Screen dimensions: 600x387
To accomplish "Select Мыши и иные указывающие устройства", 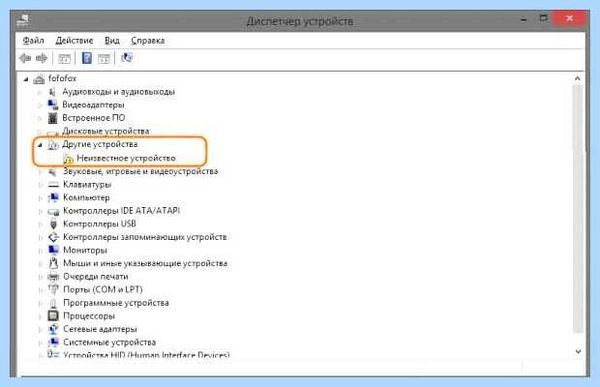I will (145, 263).
